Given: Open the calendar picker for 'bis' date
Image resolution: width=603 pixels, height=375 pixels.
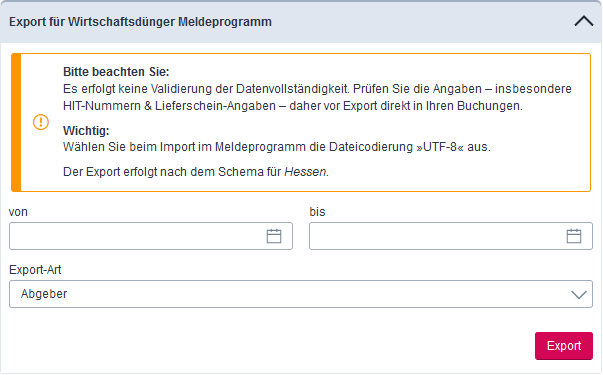Looking at the screenshot, I should click(574, 236).
